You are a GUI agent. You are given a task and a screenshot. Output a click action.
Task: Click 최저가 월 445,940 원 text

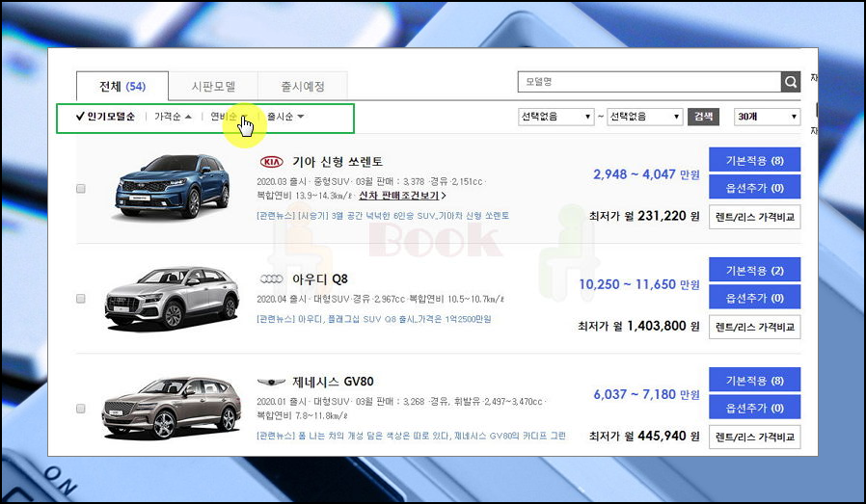tap(644, 437)
